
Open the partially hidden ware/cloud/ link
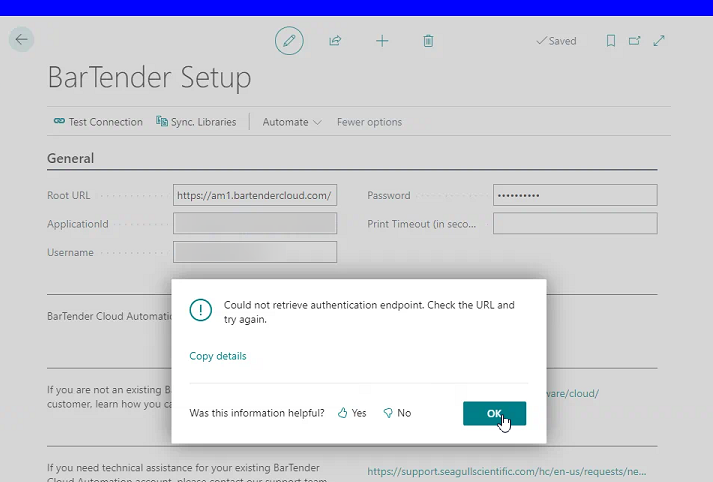click(x=573, y=393)
